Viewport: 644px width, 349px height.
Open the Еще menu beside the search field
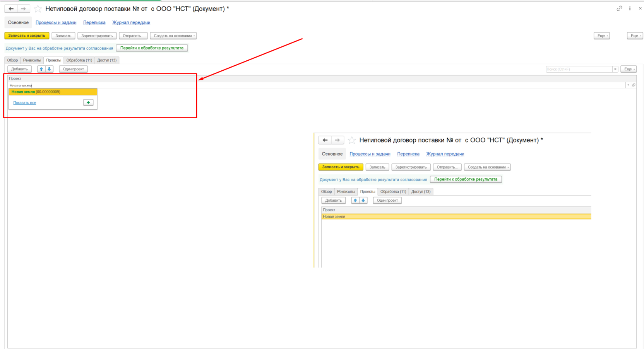[629, 69]
